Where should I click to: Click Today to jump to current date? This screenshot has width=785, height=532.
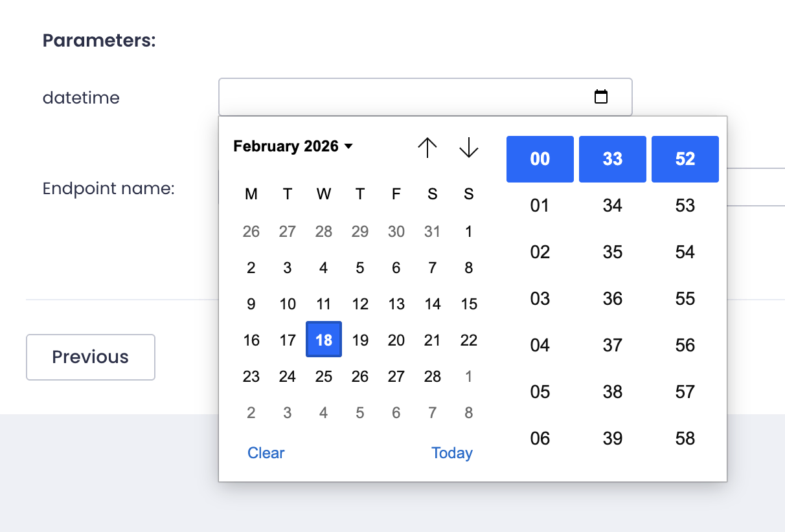451,453
